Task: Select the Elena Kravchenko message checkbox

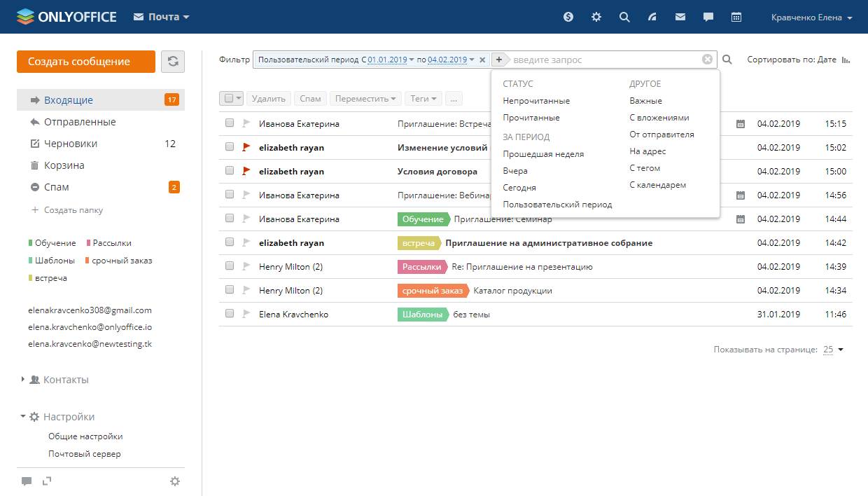Action: (230, 314)
